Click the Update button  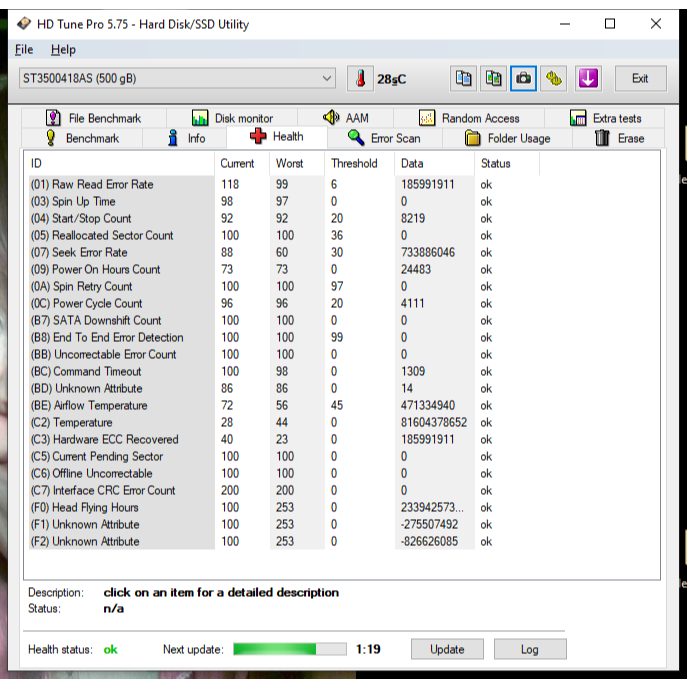[447, 649]
